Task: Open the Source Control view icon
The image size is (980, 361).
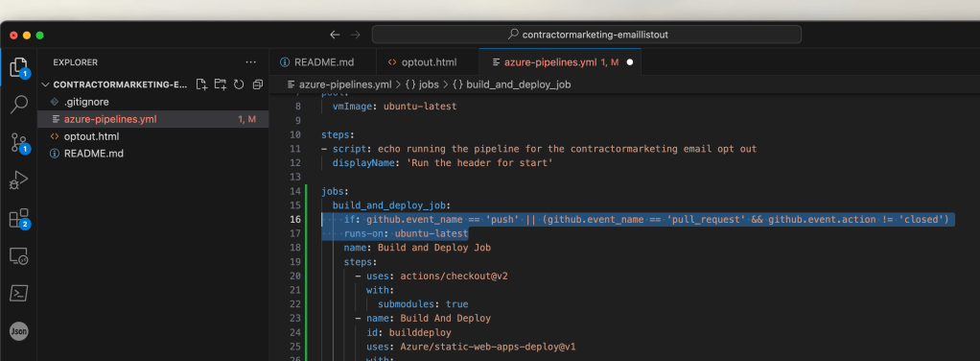Action: pos(19,143)
